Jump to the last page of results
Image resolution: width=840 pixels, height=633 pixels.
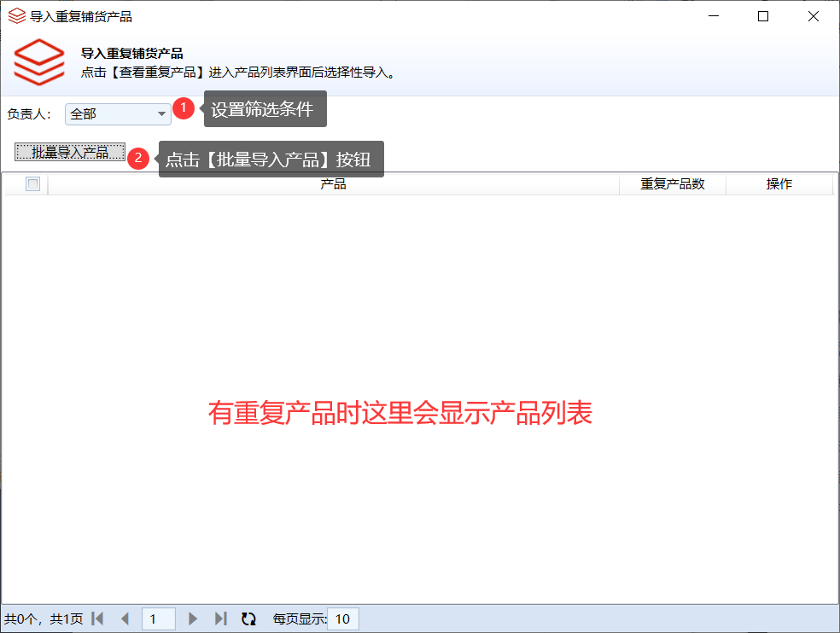tap(220, 618)
